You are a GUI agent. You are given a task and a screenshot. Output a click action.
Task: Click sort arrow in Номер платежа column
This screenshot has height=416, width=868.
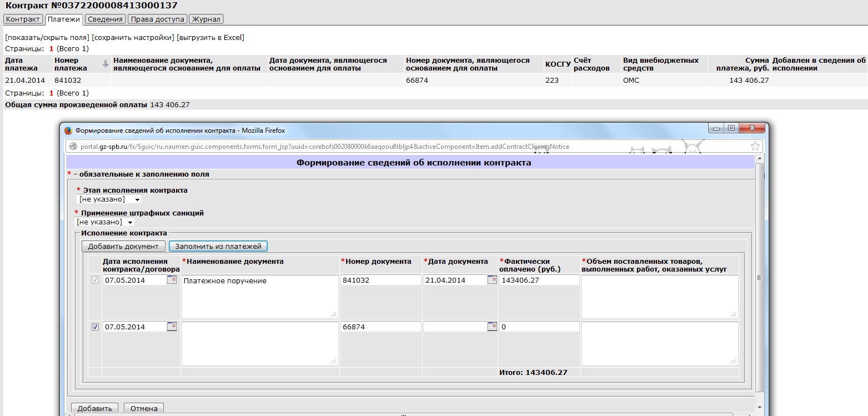point(106,64)
